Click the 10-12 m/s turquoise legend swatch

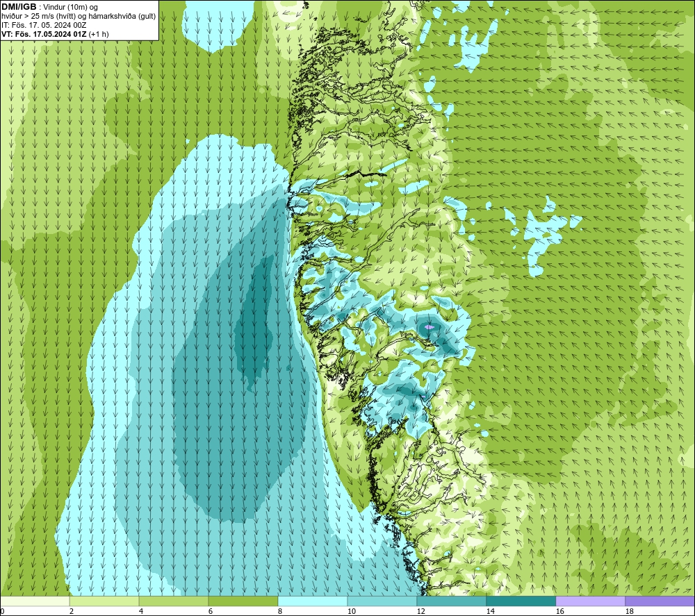[382, 601]
